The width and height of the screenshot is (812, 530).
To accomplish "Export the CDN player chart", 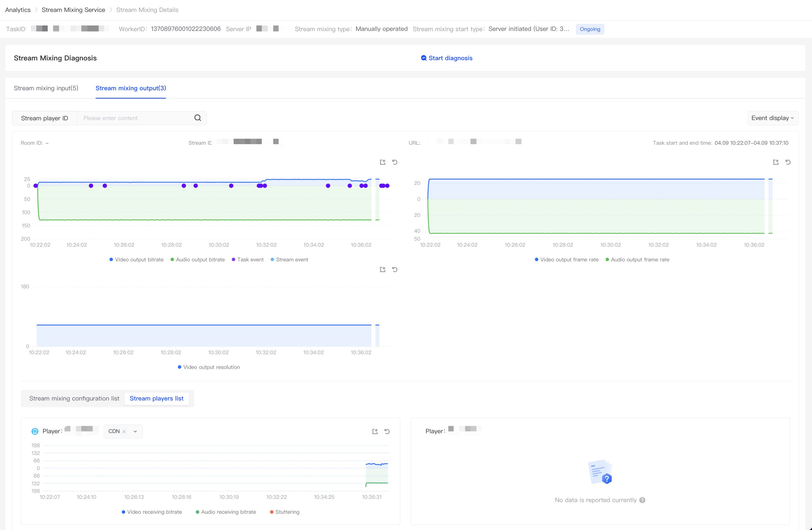I will tap(375, 431).
